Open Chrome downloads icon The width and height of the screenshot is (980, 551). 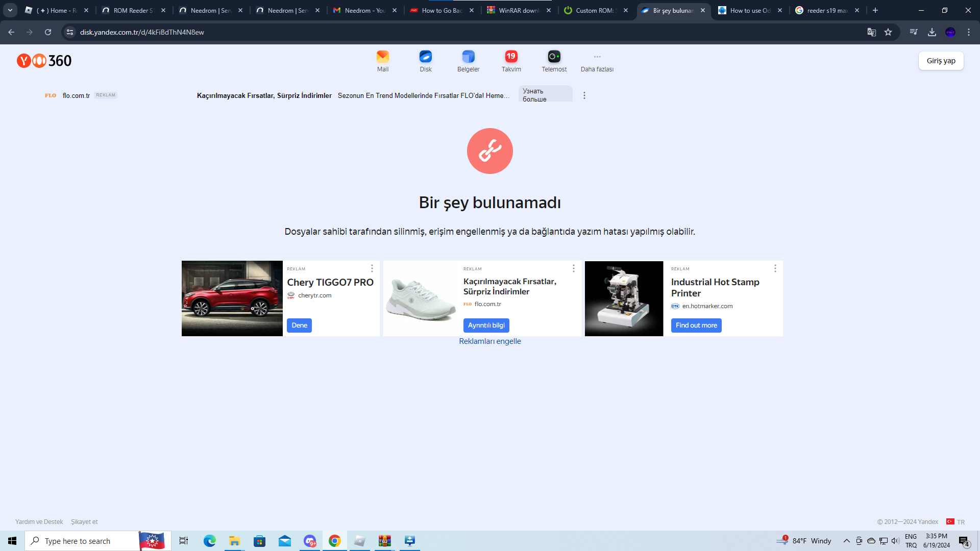932,32
